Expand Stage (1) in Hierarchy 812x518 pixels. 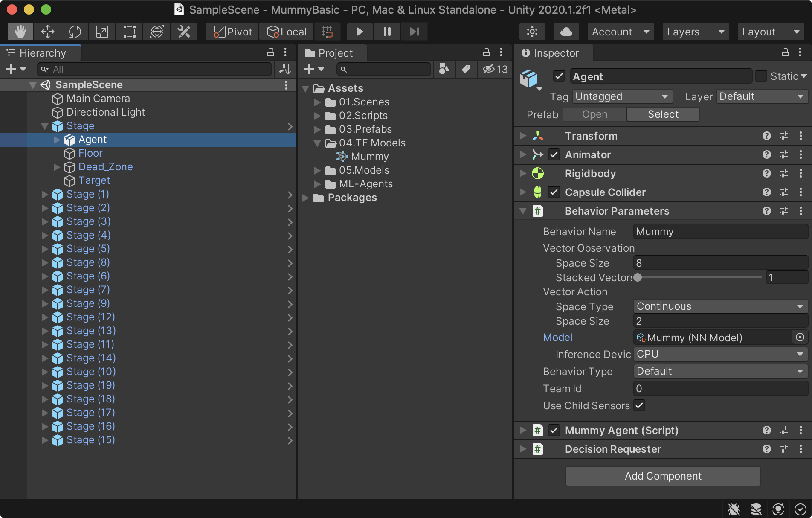(45, 194)
